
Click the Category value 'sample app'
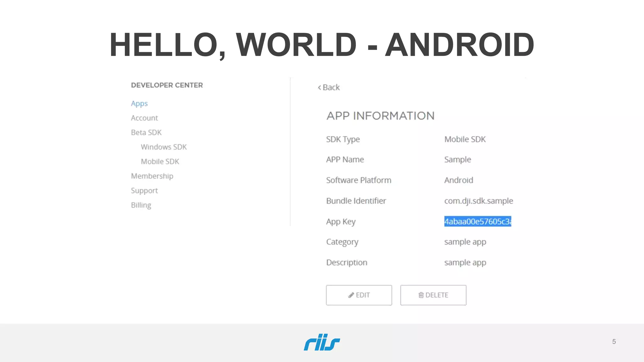pos(465,242)
